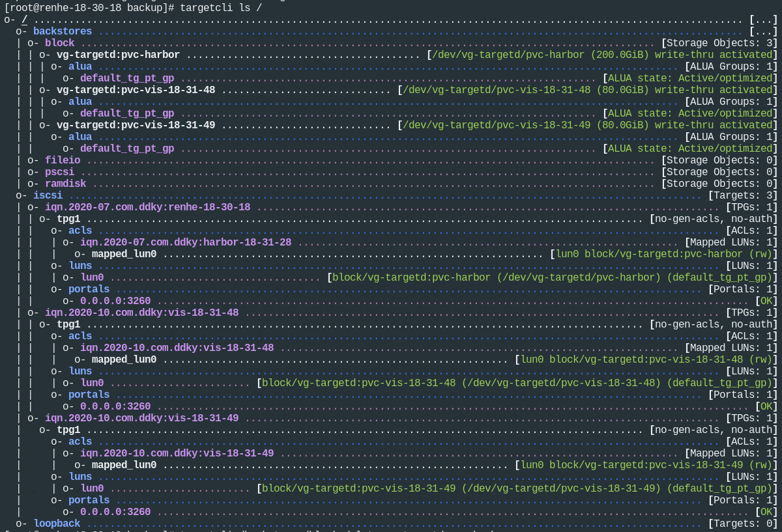Click '[lun0 block/vg-targetd:pvc-vis-18-31-48 (rw)]' mapping text
782x532 pixels.
click(646, 359)
